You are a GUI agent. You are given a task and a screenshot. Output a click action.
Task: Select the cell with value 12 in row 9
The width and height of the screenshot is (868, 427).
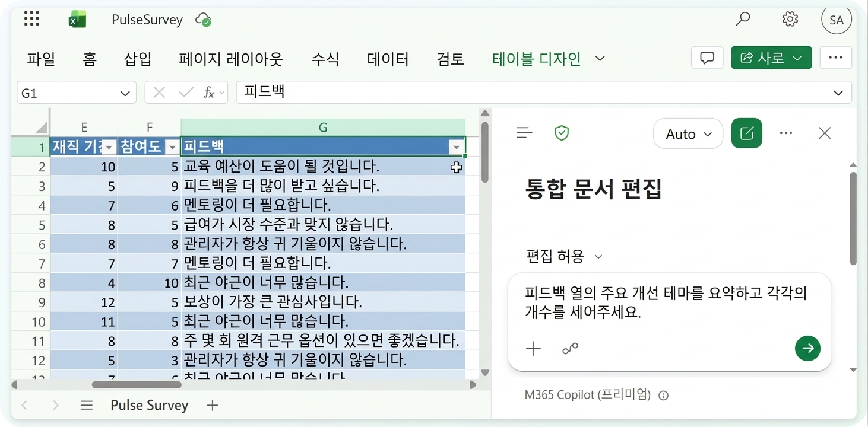(x=84, y=302)
